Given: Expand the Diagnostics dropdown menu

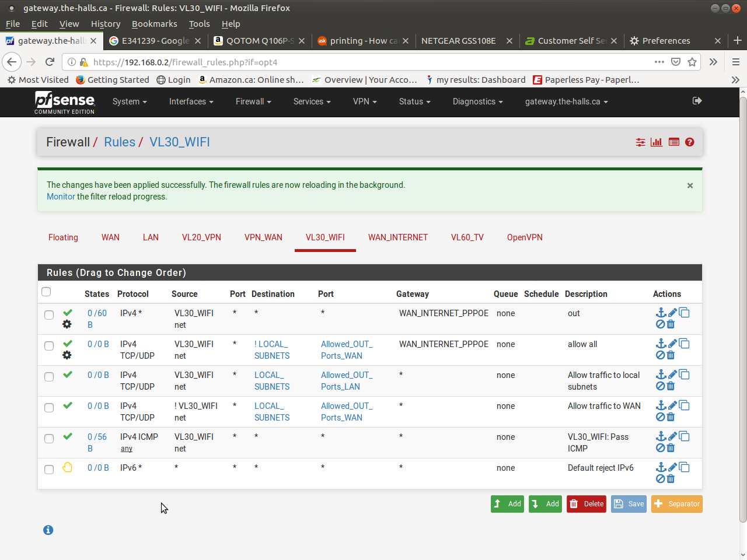Looking at the screenshot, I should pyautogui.click(x=477, y=101).
